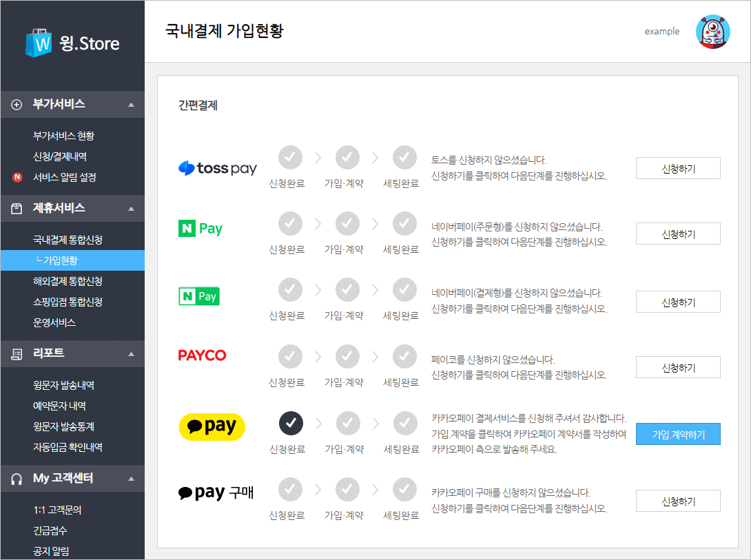Open 신청/결제내역 menu item
Image resolution: width=751 pixels, height=560 pixels.
point(60,156)
